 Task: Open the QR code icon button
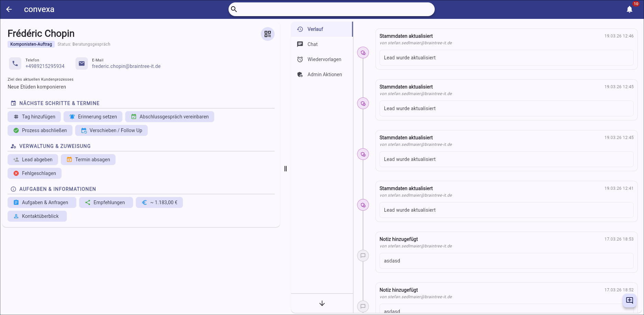(267, 34)
